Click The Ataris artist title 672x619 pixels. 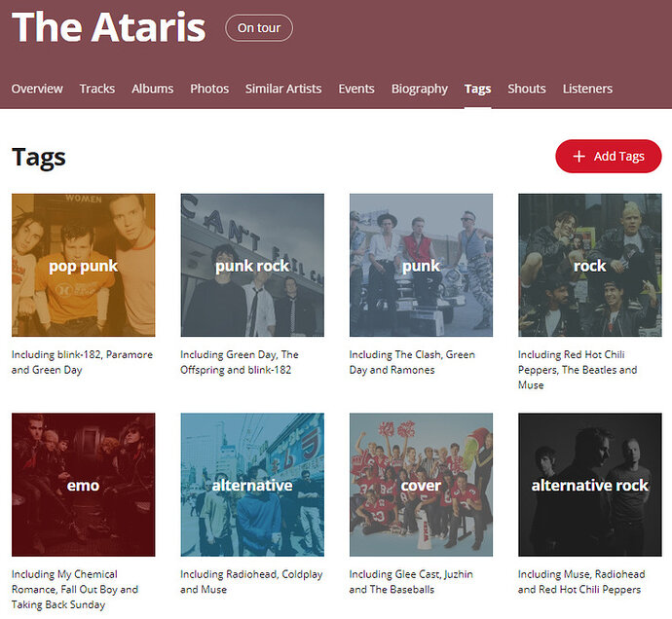pyautogui.click(x=109, y=27)
